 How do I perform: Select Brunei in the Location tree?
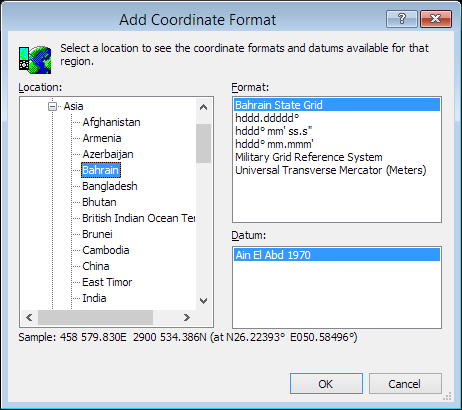tap(97, 234)
